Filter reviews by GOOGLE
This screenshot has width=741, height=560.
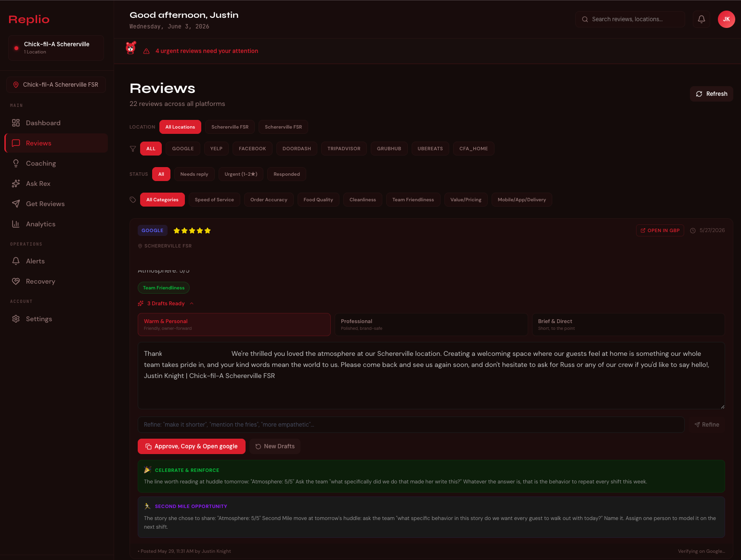point(183,149)
